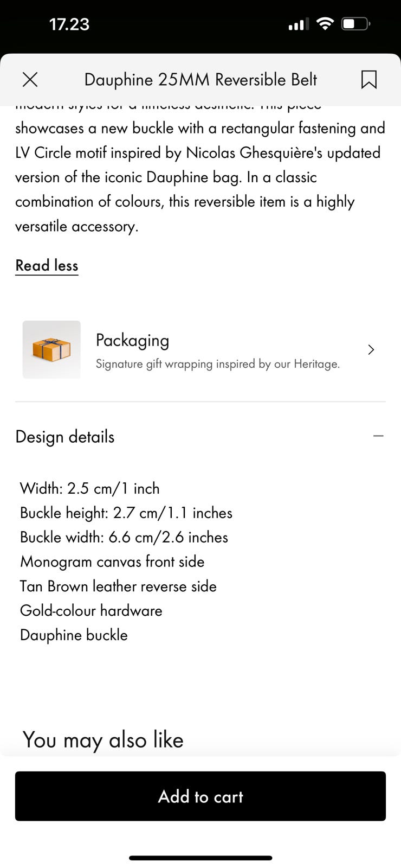Tap the Dauphine 25MM Reversible Belt title
Viewport: 401px width, 868px height.
coord(200,80)
